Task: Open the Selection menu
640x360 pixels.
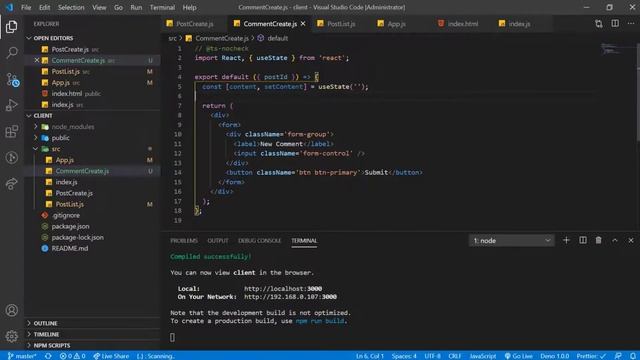Action: point(71,7)
